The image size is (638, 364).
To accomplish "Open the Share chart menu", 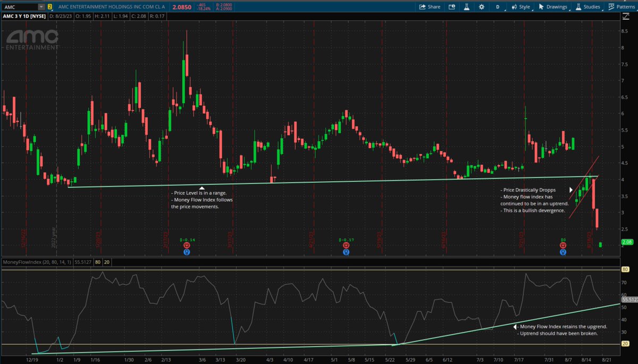I will click(430, 7).
